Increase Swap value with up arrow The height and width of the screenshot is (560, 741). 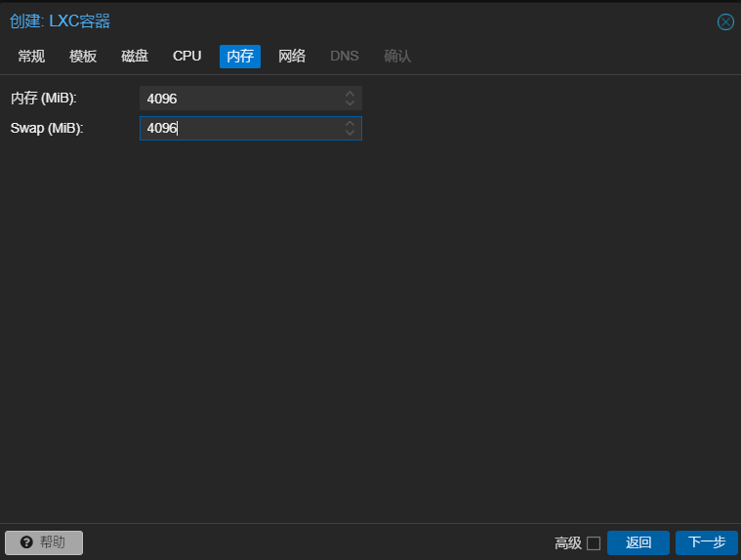pyautogui.click(x=350, y=123)
